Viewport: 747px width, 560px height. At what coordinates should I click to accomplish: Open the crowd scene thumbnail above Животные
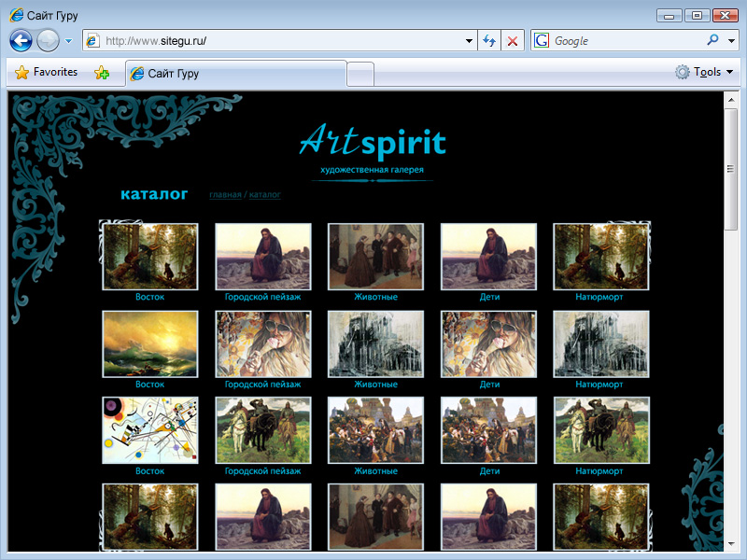click(x=375, y=430)
